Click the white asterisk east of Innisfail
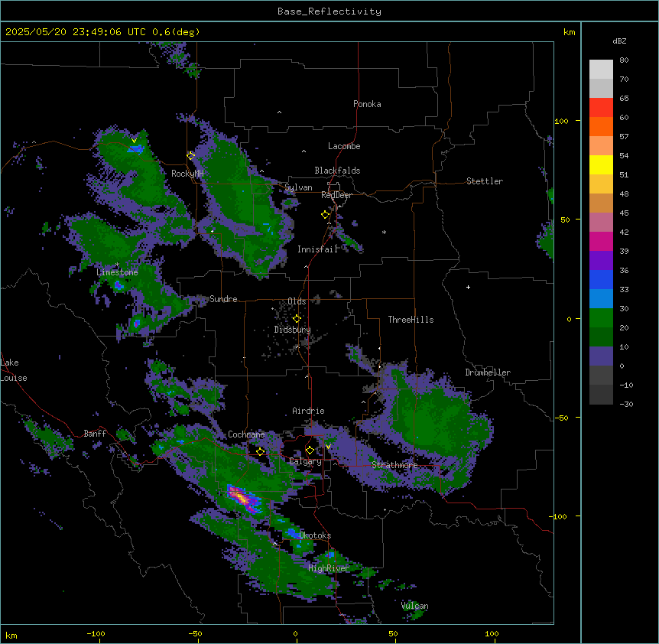Screen dimensions: 659x644 coord(384,232)
